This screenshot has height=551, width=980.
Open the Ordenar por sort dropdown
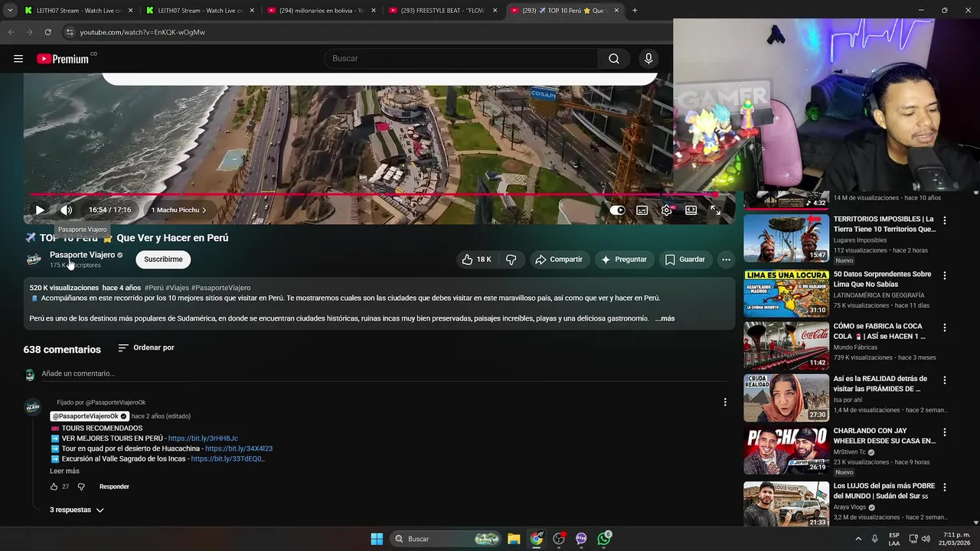146,348
